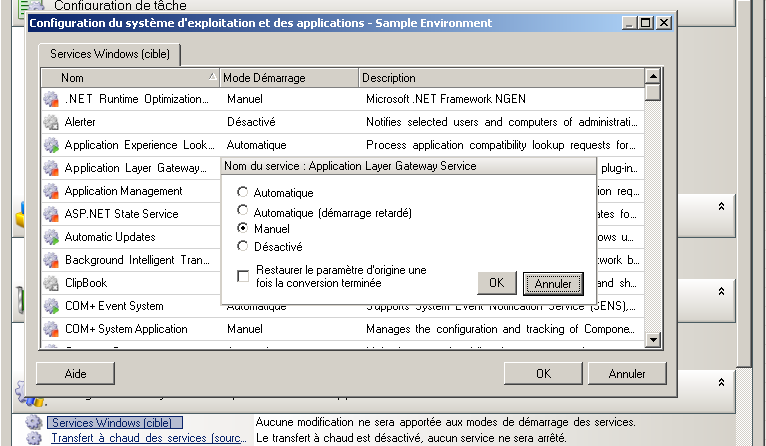This screenshot has width=766, height=446.
Task: Select the Désactivé radio button
Action: (x=242, y=246)
